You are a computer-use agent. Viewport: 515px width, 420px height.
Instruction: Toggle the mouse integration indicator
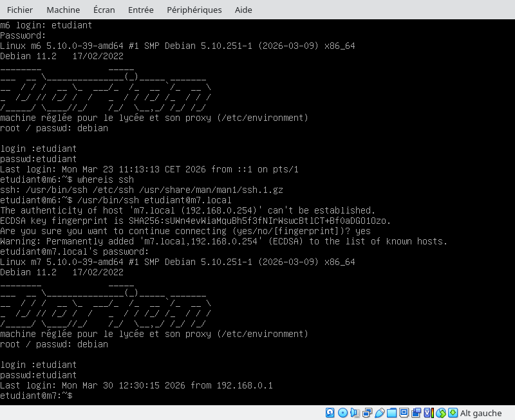(441, 413)
